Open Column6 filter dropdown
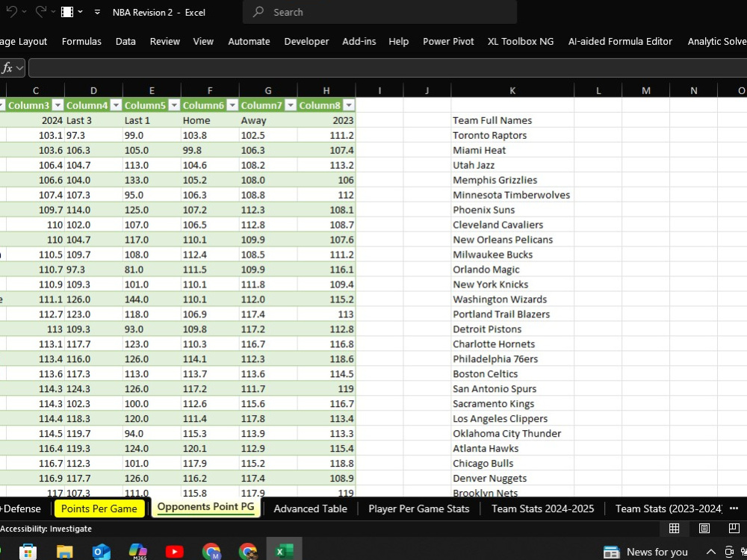The image size is (747, 560). click(x=232, y=105)
